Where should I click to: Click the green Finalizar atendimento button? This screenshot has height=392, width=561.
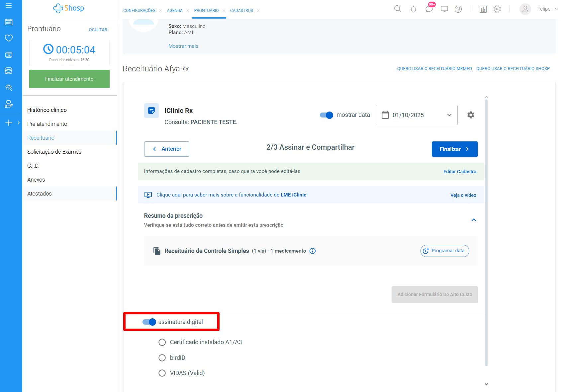[69, 79]
